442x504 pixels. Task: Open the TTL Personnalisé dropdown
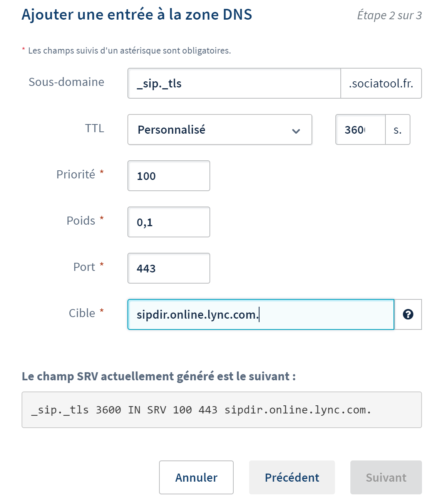click(x=219, y=129)
